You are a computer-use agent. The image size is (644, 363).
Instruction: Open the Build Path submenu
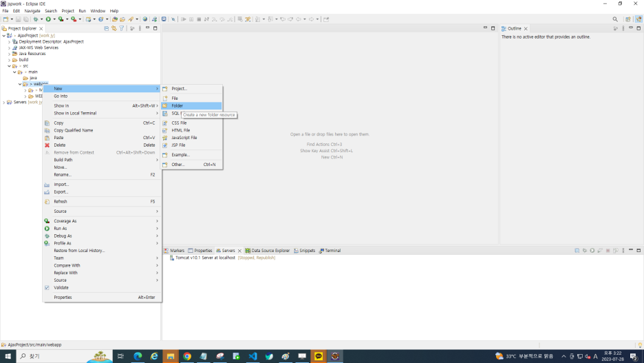pyautogui.click(x=102, y=160)
